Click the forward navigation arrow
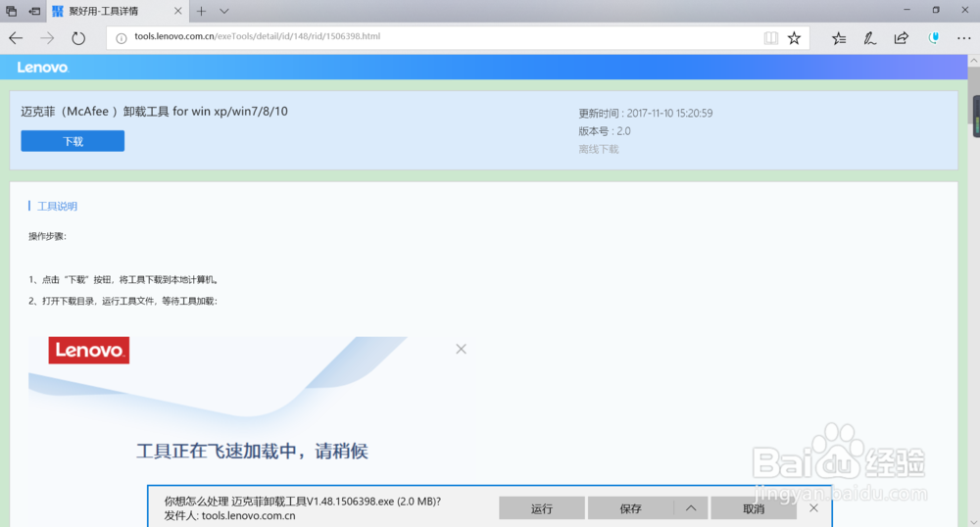 click(47, 38)
